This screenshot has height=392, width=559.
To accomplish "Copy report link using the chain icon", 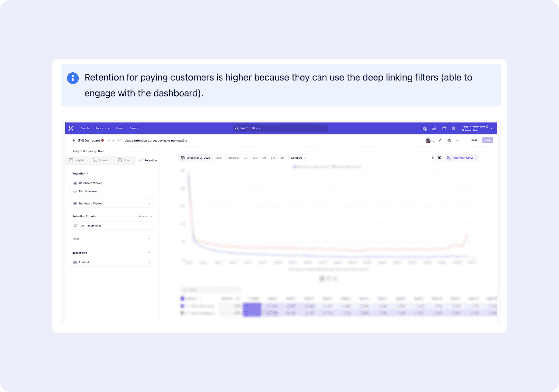I will point(440,141).
